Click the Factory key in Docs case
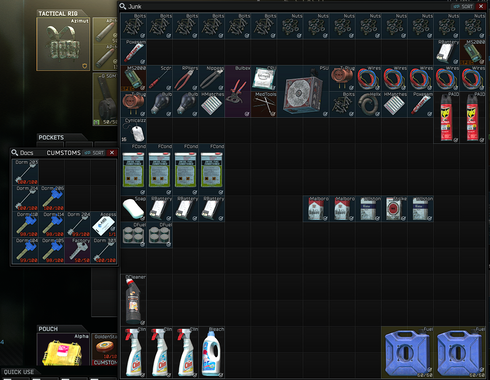 (78, 250)
